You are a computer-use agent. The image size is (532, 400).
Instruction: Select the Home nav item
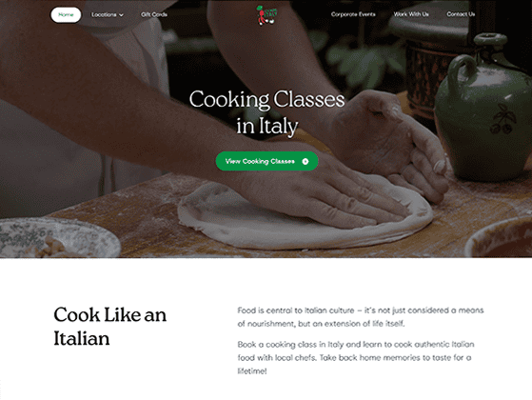click(x=66, y=14)
